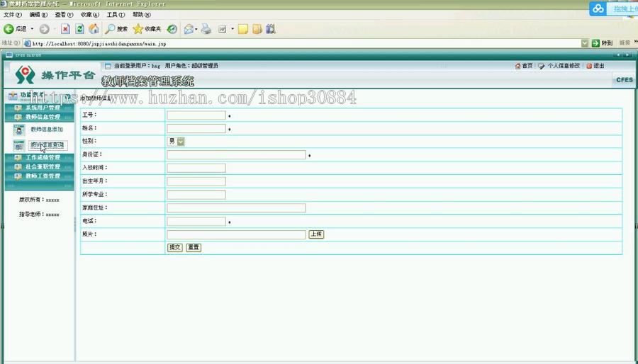Open the 文件(F) menu

point(12,14)
